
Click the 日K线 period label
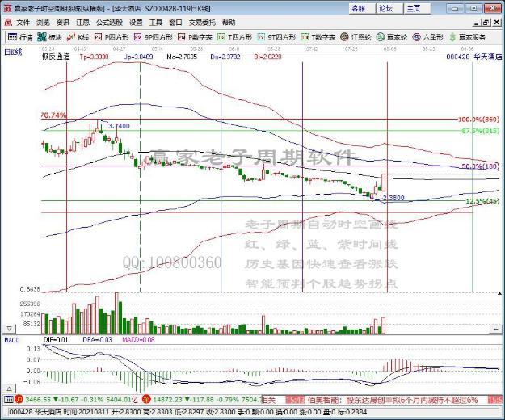[13, 52]
